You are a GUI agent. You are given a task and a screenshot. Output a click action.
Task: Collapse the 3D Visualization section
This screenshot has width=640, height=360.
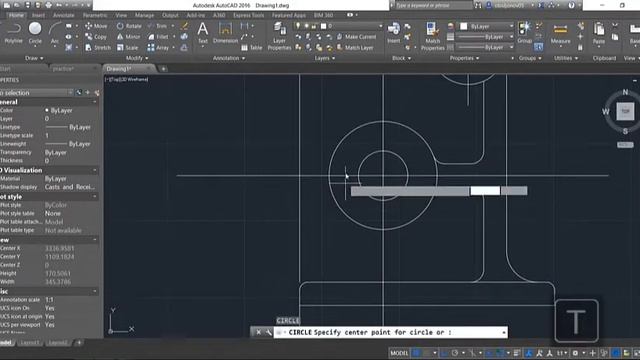pos(95,170)
